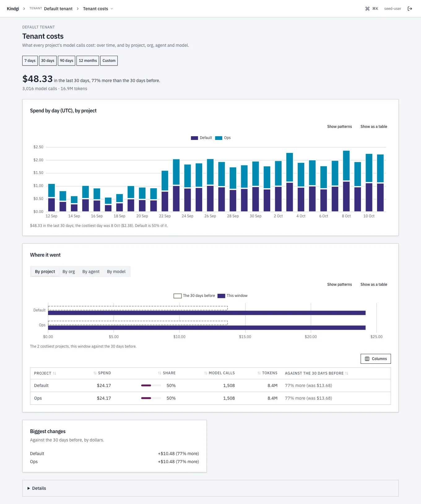Sort table by Share column arrows

(160, 373)
